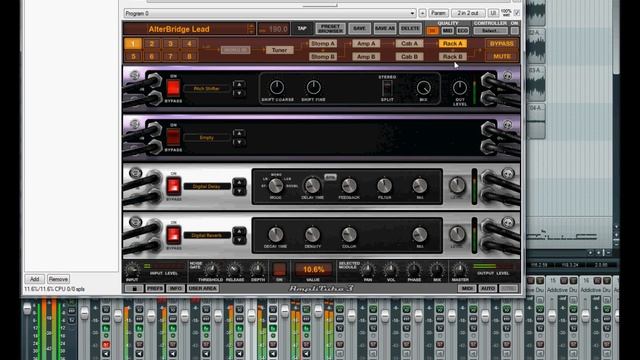The image size is (640, 360).
Task: Click the up arrow of Pitch Shifter slot
Action: [x=239, y=84]
